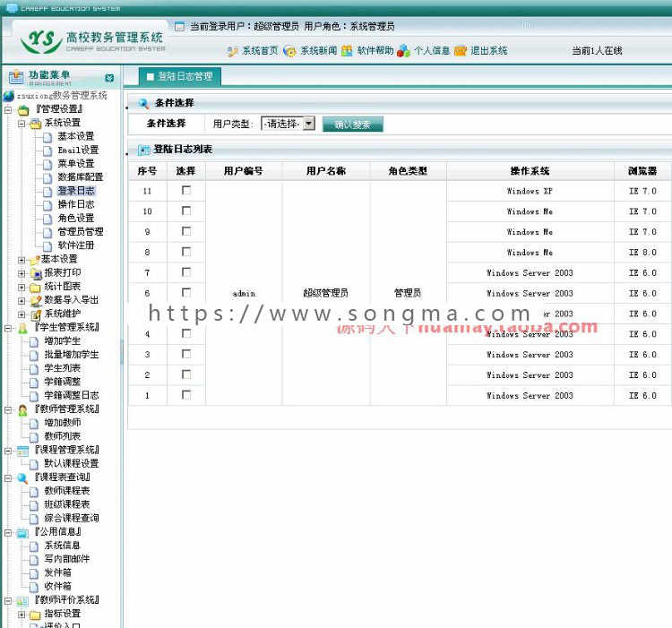Click the 『课程管理系统』 calendar icon
The width and height of the screenshot is (672, 628).
[22, 451]
